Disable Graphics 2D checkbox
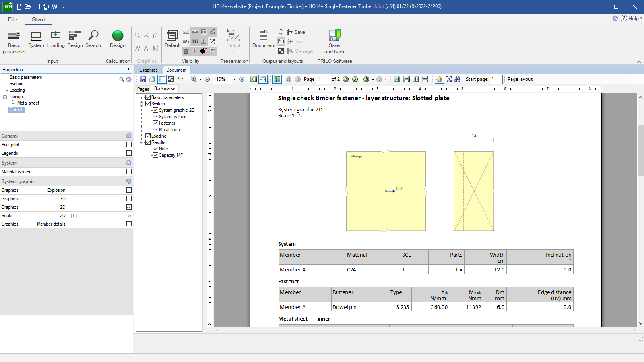The image size is (644, 362). coord(129,207)
